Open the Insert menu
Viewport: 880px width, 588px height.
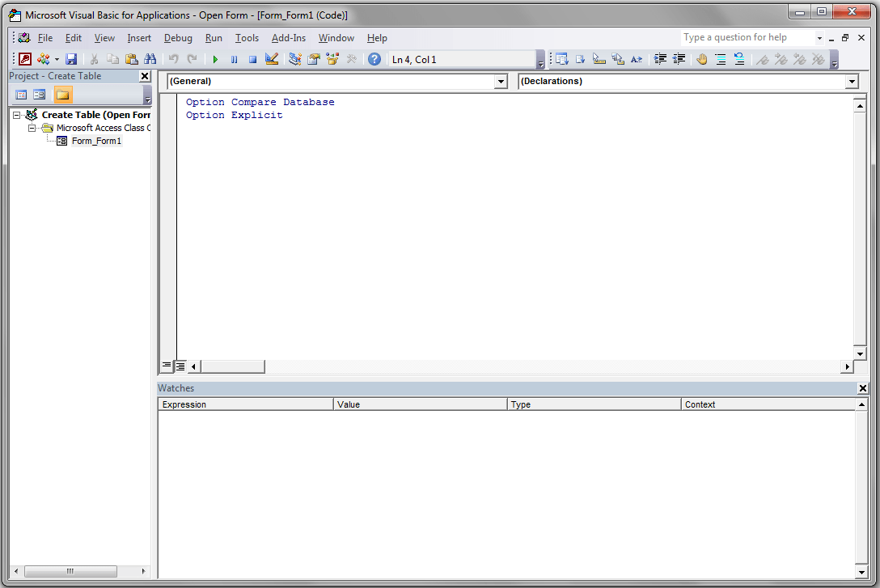[x=138, y=37]
